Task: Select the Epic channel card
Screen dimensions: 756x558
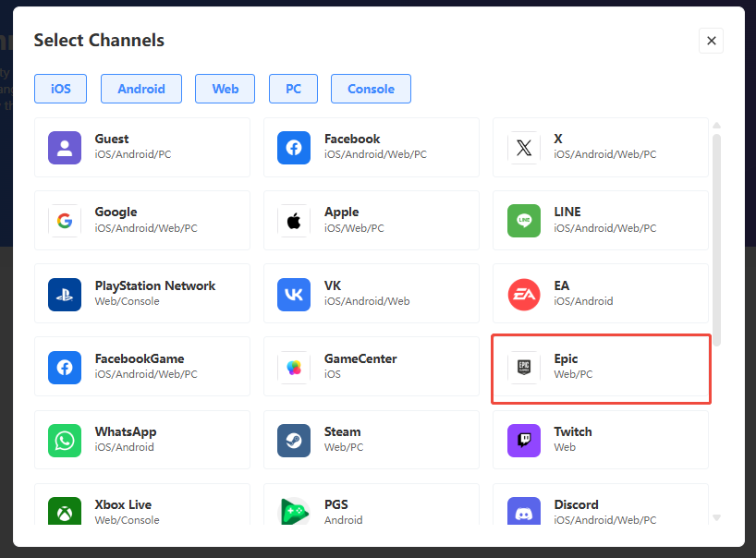Action: (601, 369)
